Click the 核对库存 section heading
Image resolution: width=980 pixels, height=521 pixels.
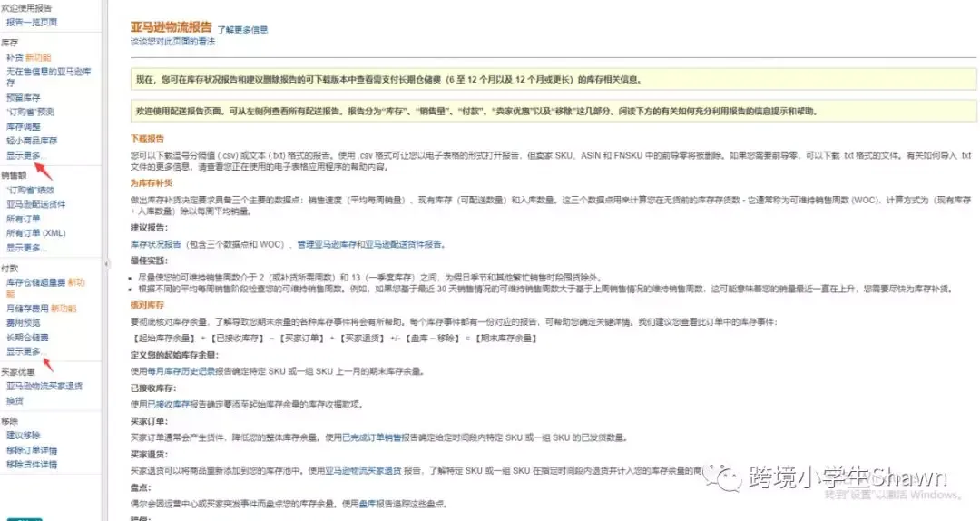148,305
